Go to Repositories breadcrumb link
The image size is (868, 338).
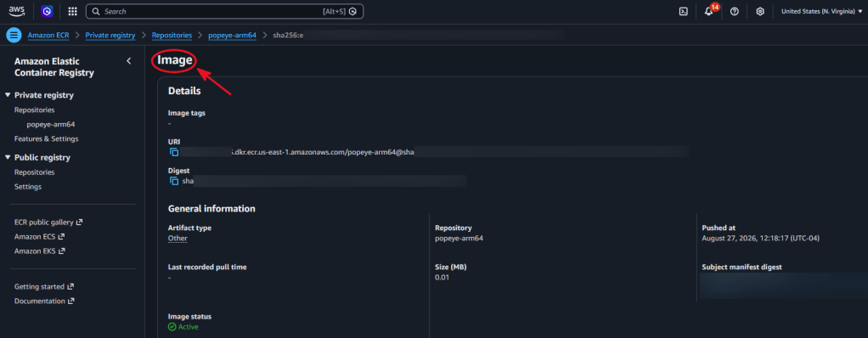[x=172, y=35]
